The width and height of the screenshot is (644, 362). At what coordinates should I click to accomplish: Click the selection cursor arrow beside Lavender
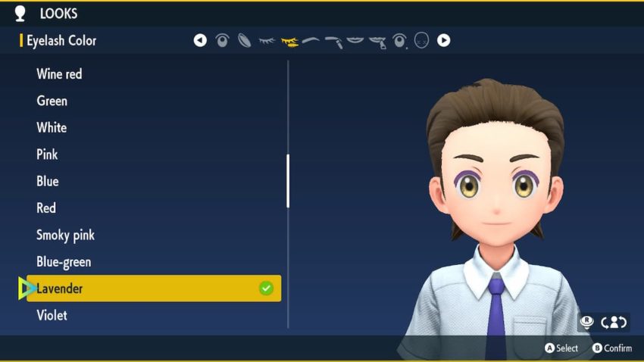point(27,289)
